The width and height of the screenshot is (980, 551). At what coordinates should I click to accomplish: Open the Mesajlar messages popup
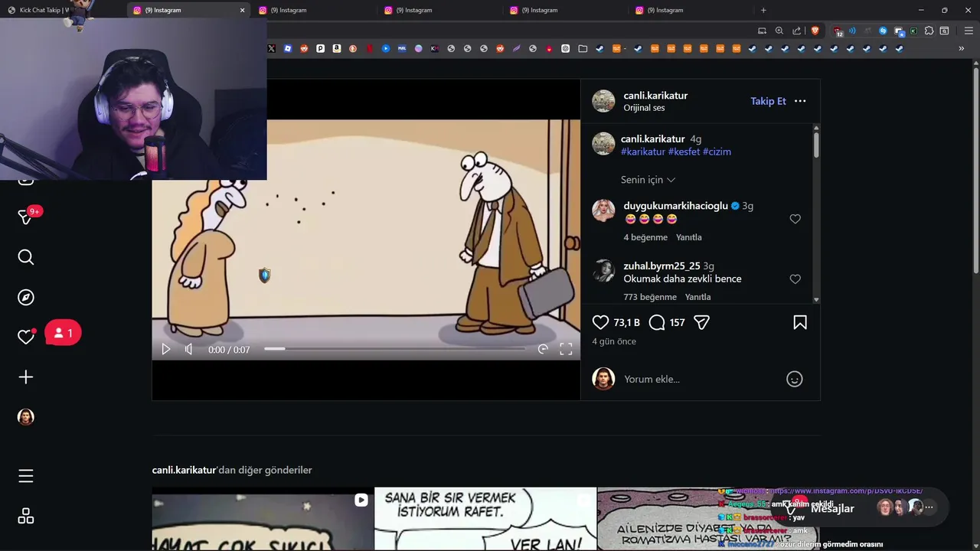865,507
